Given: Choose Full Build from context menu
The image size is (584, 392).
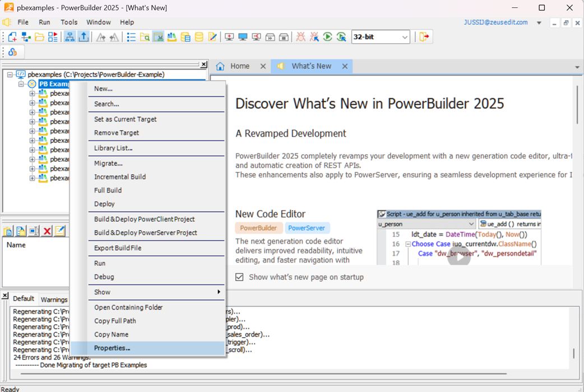Looking at the screenshot, I should [x=108, y=190].
